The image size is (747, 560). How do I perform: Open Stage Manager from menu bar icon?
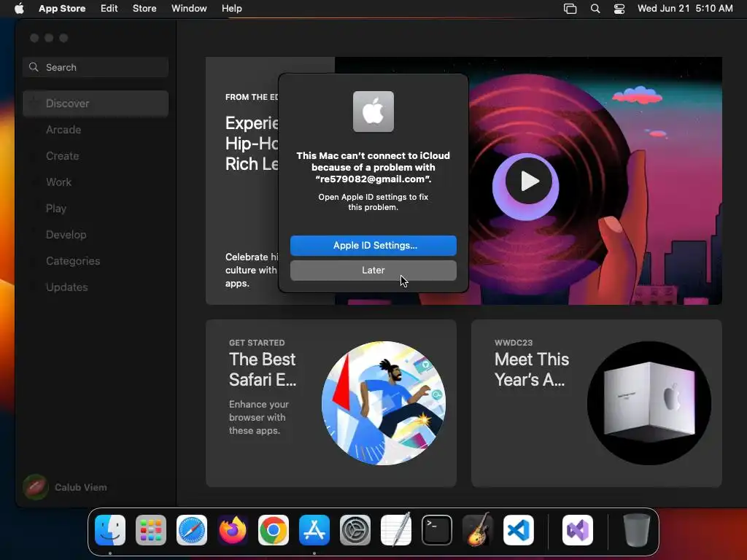pyautogui.click(x=570, y=9)
